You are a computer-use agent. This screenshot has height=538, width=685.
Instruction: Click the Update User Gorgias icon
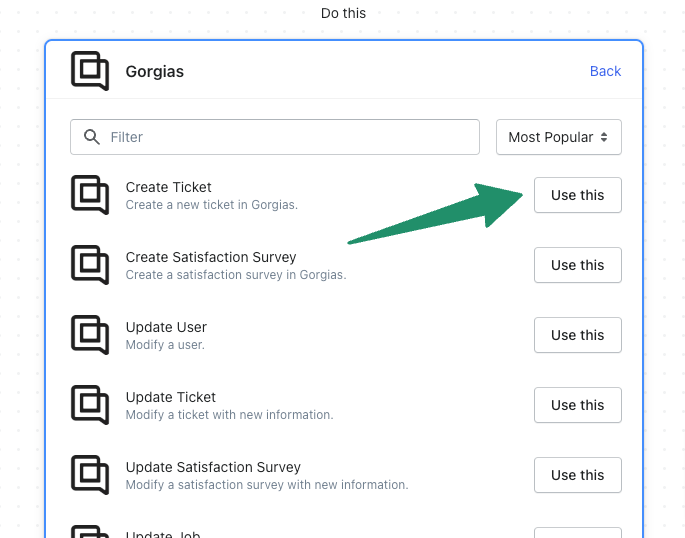pos(90,335)
